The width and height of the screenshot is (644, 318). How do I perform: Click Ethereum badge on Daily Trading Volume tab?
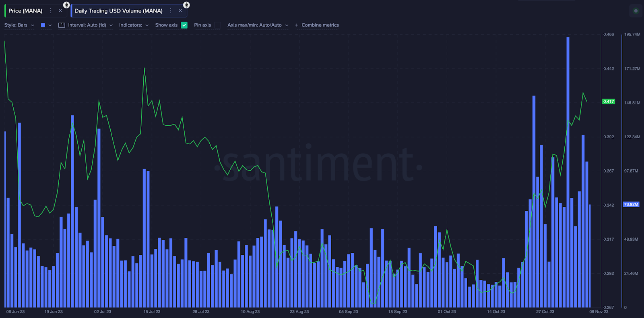[x=186, y=5]
